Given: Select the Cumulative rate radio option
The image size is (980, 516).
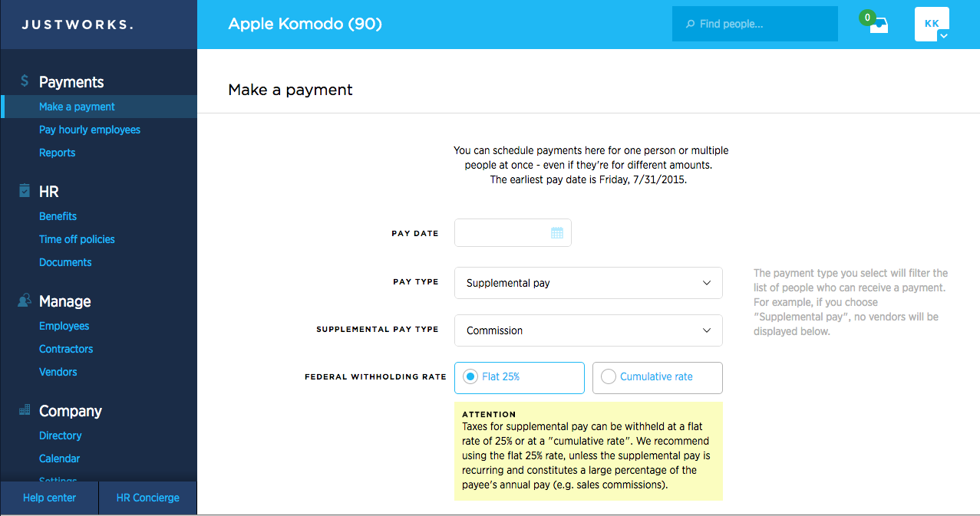Looking at the screenshot, I should pyautogui.click(x=658, y=377).
